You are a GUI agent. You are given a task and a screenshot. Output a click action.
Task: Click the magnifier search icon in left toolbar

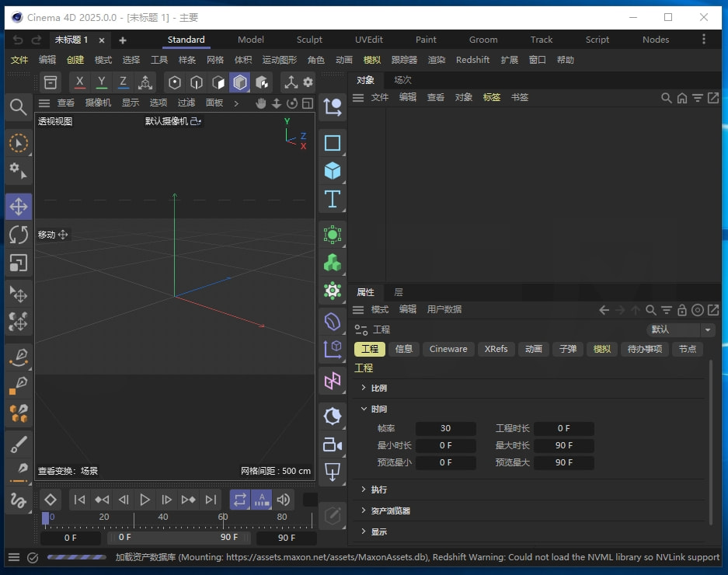[18, 107]
